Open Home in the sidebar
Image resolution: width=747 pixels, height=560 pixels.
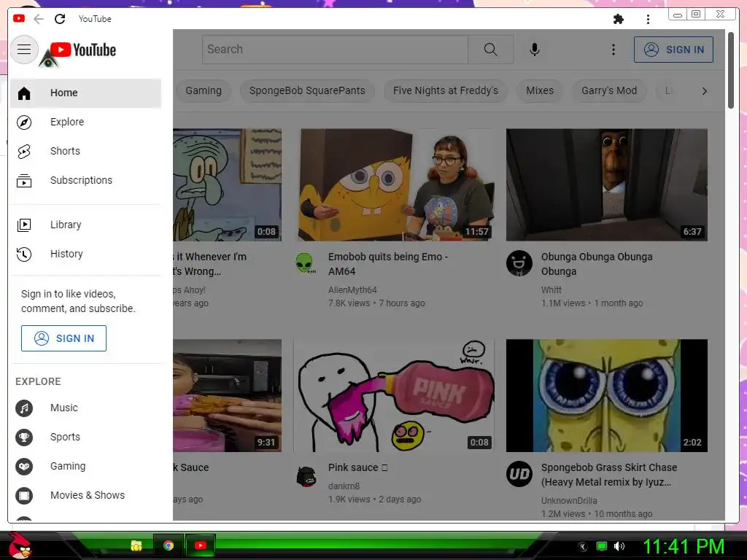click(x=86, y=93)
